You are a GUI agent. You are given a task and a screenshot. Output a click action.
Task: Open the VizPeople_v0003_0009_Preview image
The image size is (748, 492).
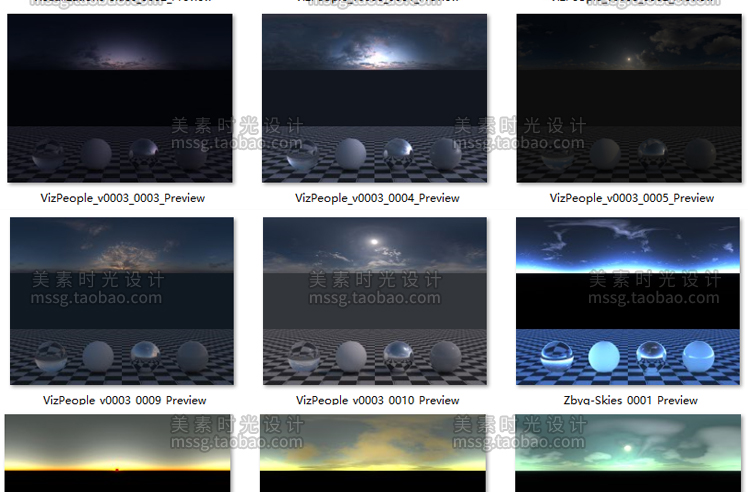coord(122,301)
